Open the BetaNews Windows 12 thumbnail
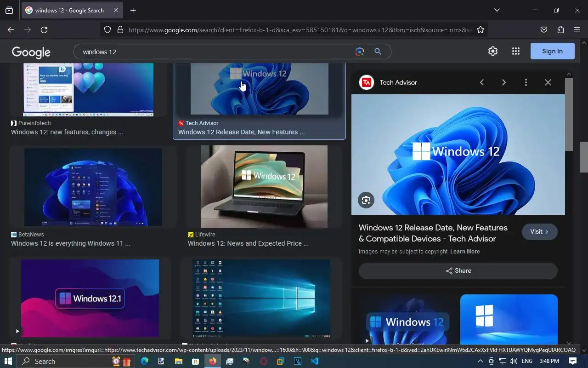The image size is (588, 368). click(93, 187)
